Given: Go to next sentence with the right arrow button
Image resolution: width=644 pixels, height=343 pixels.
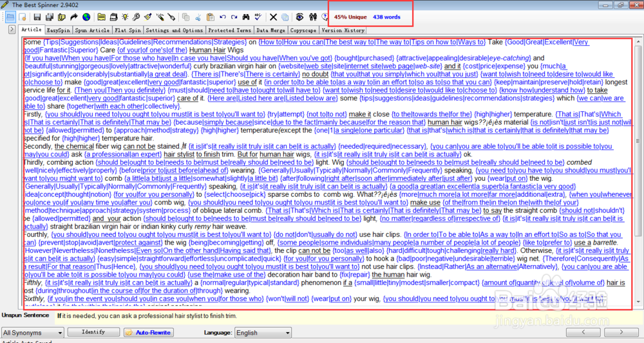Looking at the screenshot, I should 621,332.
